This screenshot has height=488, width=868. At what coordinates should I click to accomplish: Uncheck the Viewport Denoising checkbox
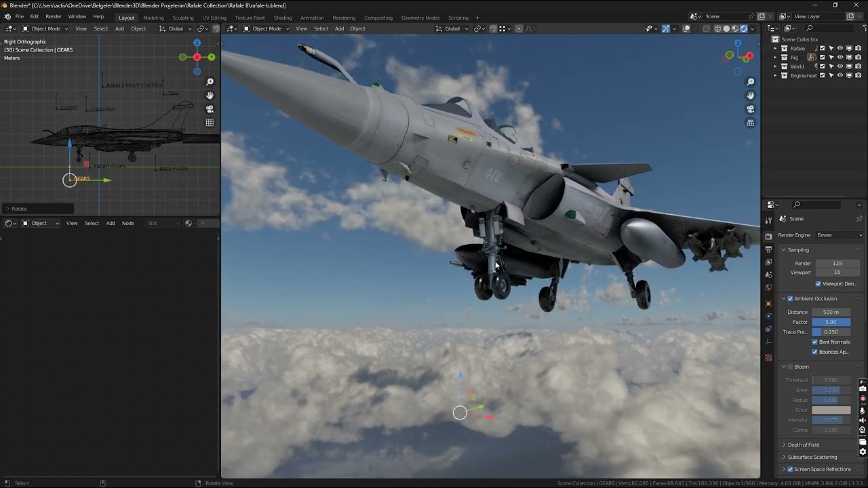pyautogui.click(x=818, y=283)
